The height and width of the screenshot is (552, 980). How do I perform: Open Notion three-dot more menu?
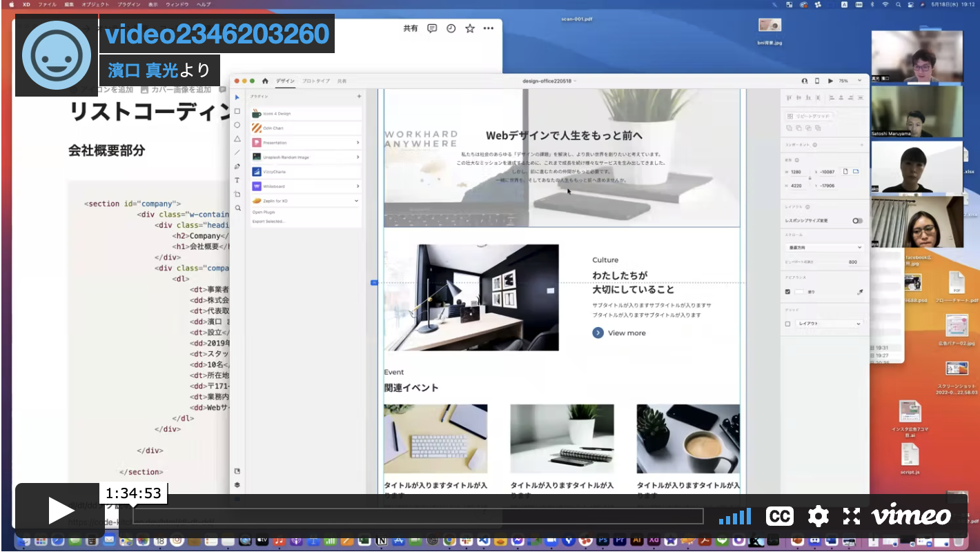(489, 28)
